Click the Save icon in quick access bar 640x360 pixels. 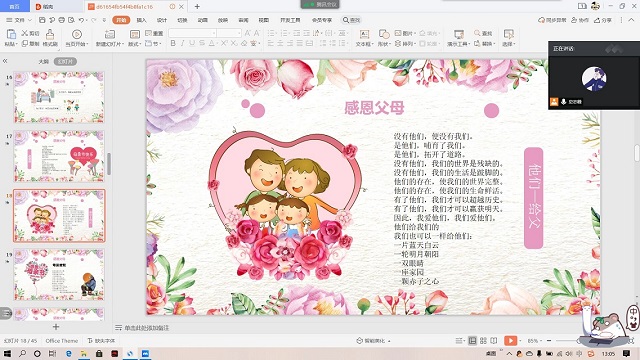click(x=42, y=20)
